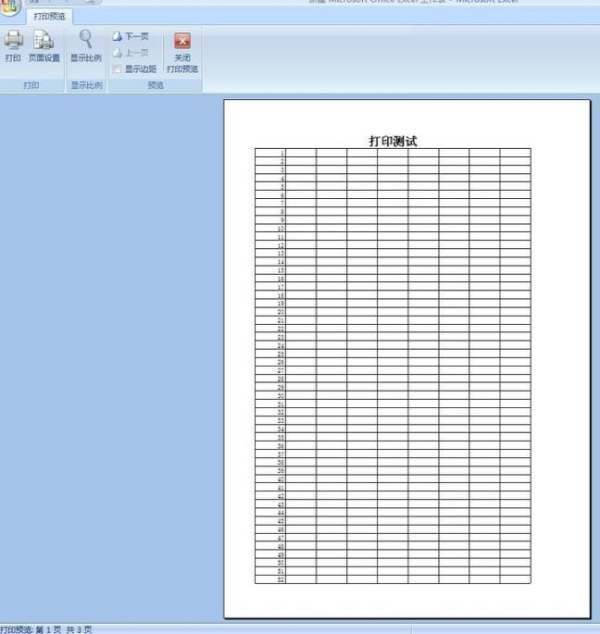This screenshot has height=634, width=600.
Task: Click the blank blue area left of page
Action: (x=110, y=350)
